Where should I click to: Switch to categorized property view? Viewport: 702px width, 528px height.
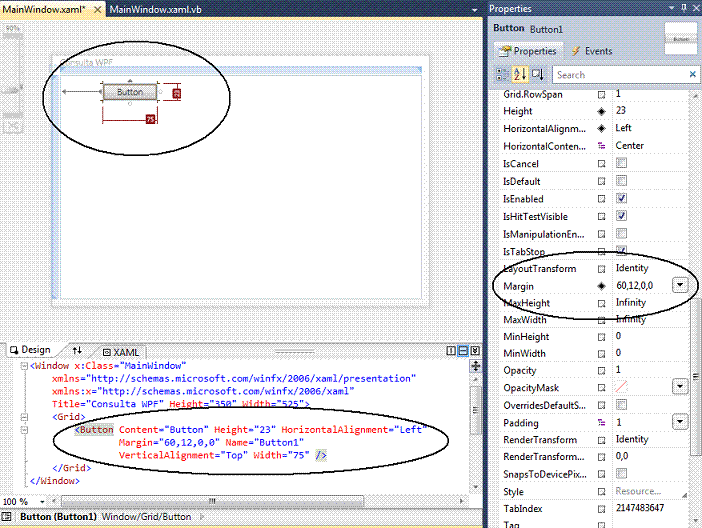coord(502,74)
